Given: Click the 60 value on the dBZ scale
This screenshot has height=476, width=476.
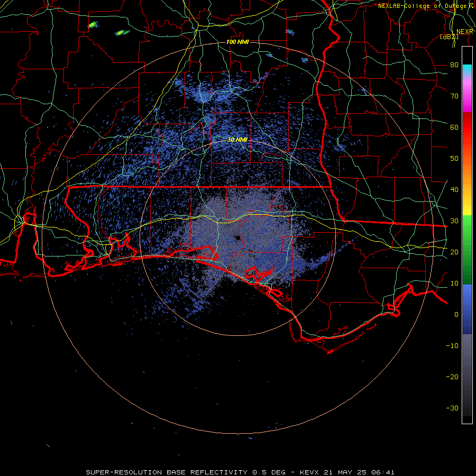Looking at the screenshot, I should 454,127.
